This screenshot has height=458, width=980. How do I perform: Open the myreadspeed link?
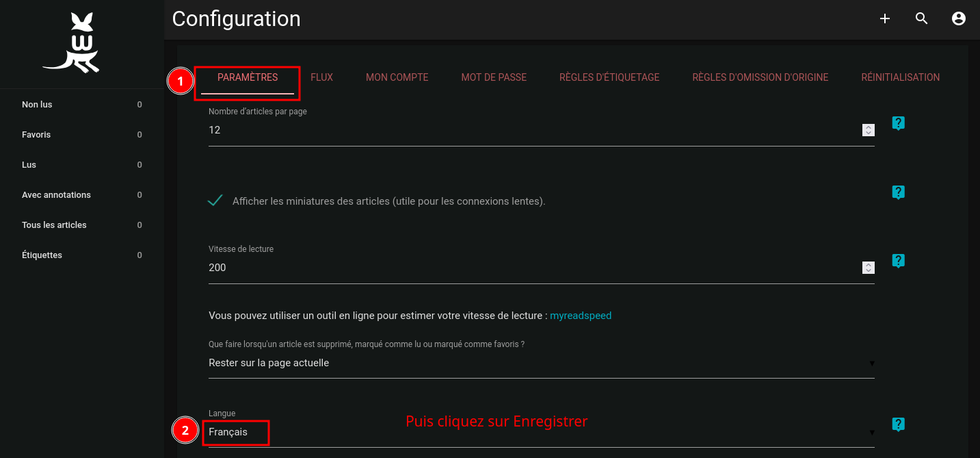pyautogui.click(x=581, y=316)
